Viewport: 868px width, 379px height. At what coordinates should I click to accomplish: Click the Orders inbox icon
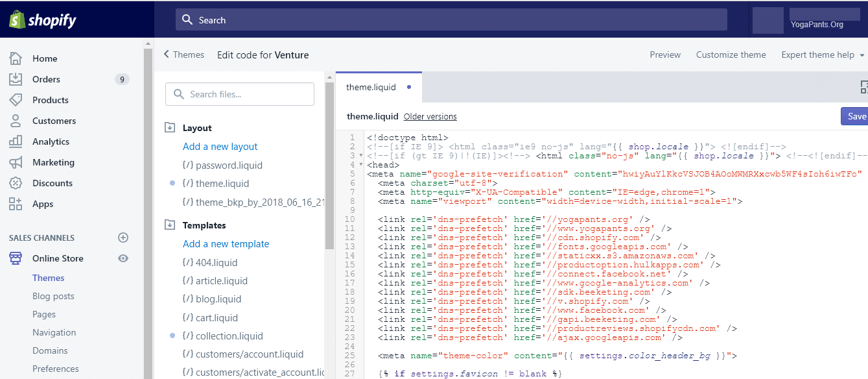tap(16, 79)
